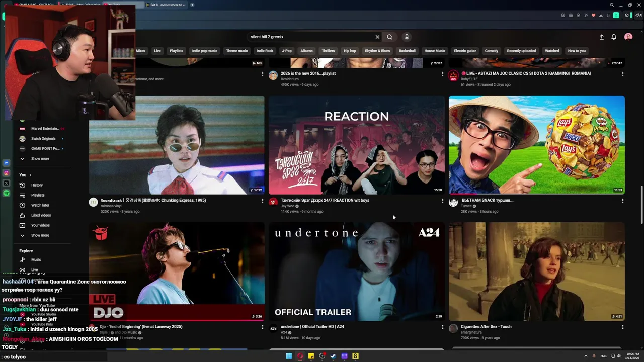
Task: Expand the You section chevron
Action: coord(30,175)
